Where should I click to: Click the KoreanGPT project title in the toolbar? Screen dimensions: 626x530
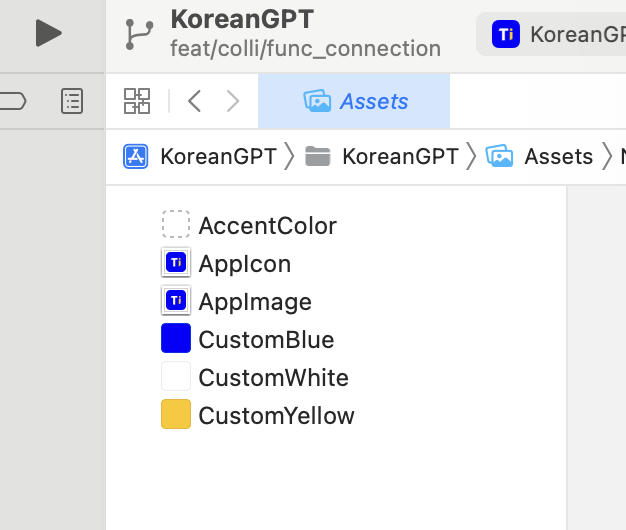point(242,19)
